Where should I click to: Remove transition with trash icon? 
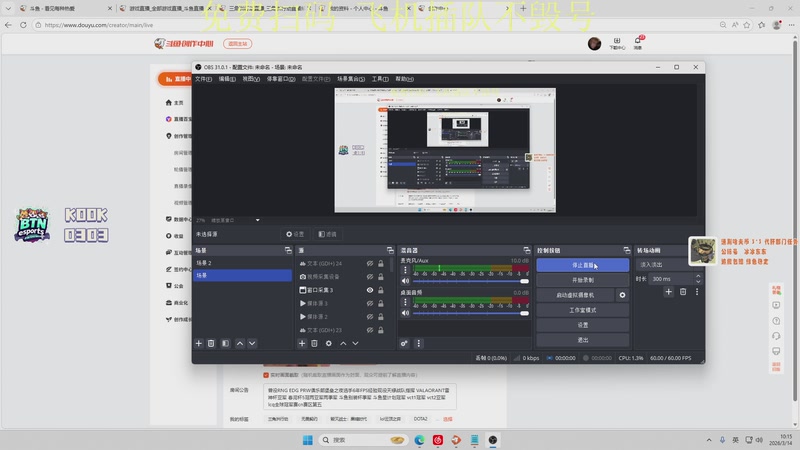[683, 292]
